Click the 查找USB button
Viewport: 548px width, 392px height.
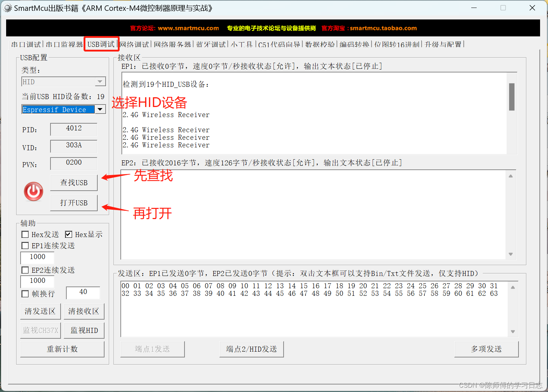(73, 183)
